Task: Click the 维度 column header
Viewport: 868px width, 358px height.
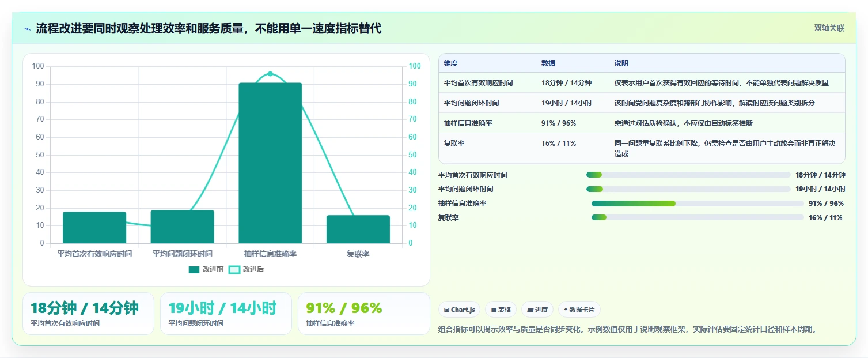Action: tap(450, 63)
